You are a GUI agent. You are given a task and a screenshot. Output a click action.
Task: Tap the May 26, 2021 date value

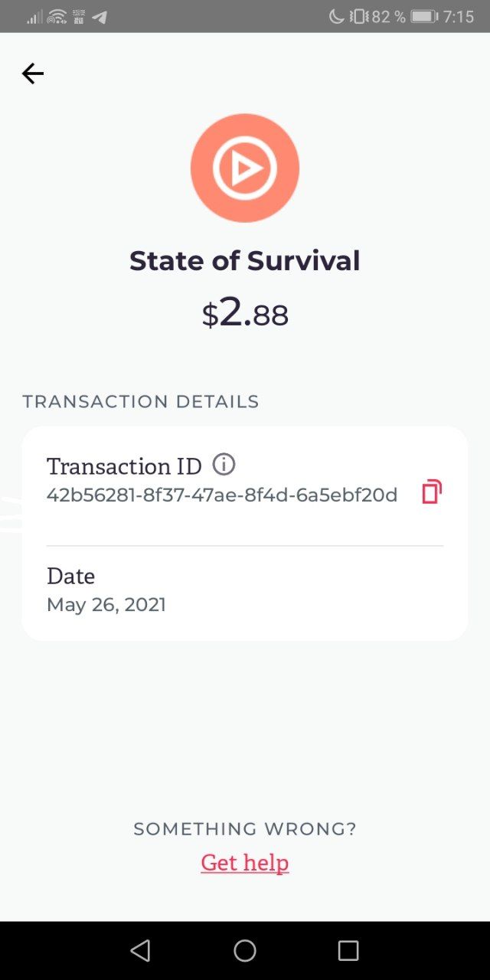tap(106, 605)
